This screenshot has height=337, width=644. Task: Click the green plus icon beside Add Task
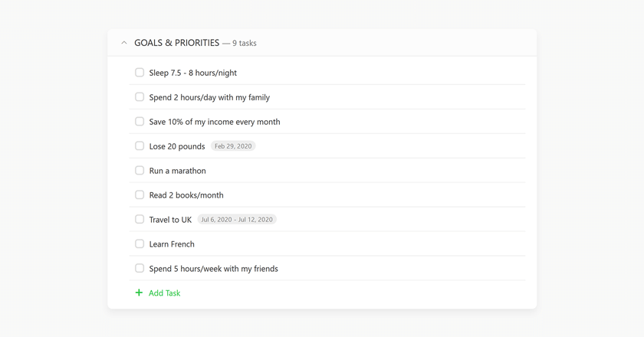(x=139, y=293)
